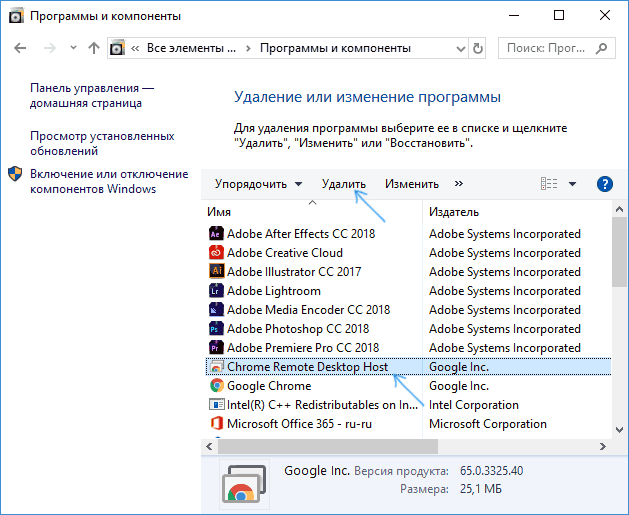Screen dimensions: 629x515
Task: Click the large Chrome Remote Desktop details thumbnail
Action: [244, 484]
